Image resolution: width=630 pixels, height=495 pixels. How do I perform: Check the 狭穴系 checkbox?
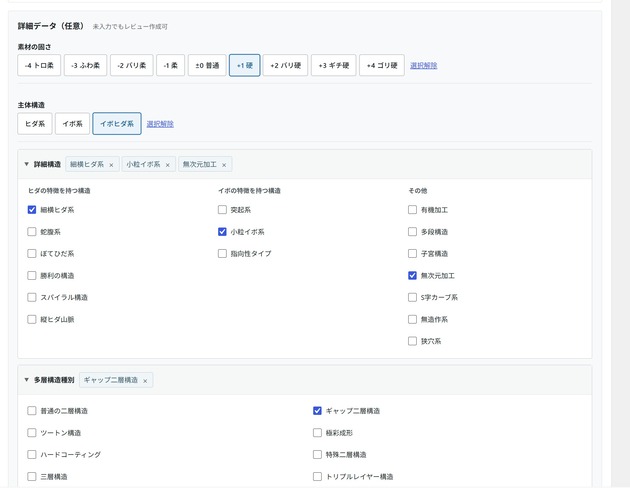tap(412, 341)
